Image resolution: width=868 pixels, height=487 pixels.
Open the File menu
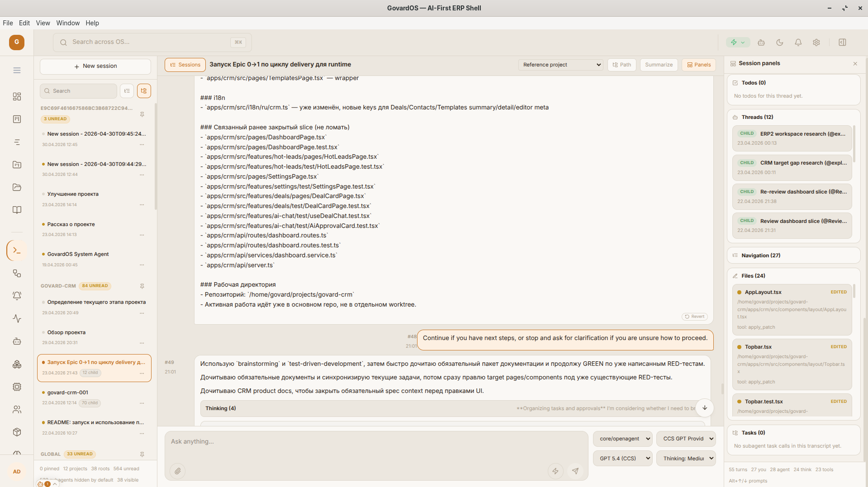(8, 23)
